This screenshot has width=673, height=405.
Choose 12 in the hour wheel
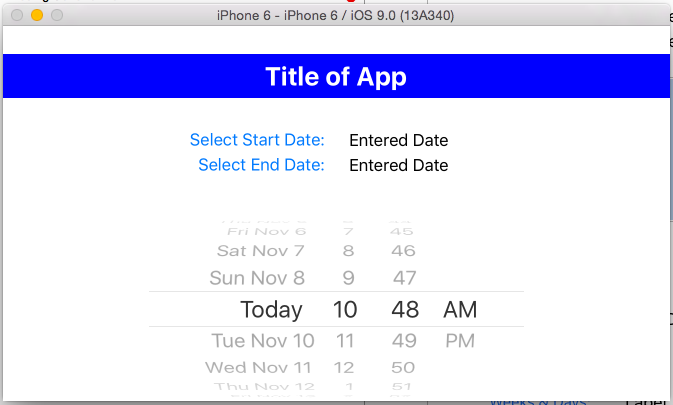pyautogui.click(x=345, y=367)
